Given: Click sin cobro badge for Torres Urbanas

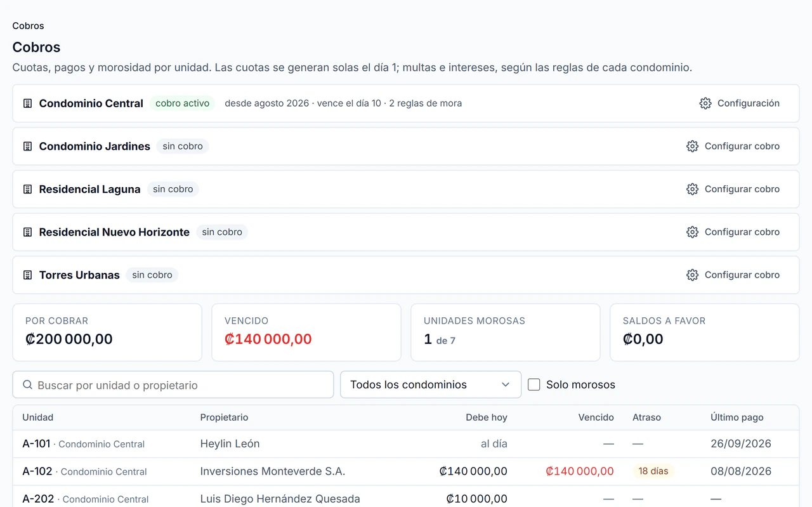Looking at the screenshot, I should pyautogui.click(x=152, y=275).
